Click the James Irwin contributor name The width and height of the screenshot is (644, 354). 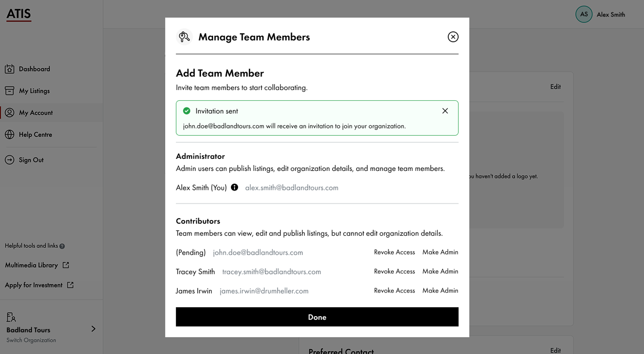coord(194,291)
